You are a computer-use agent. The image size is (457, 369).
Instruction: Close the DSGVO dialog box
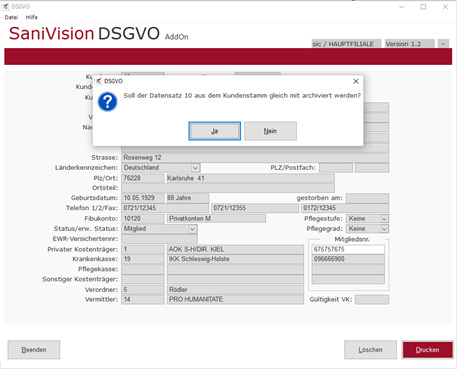356,81
